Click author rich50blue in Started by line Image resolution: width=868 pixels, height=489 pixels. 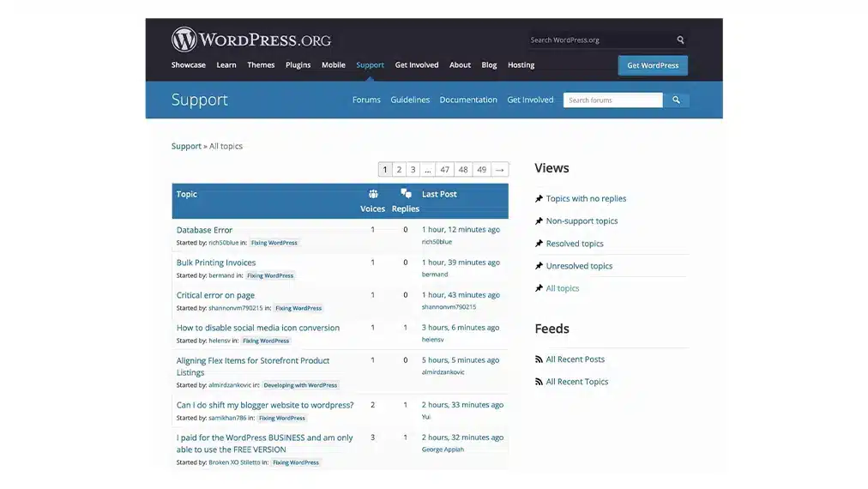click(x=224, y=243)
